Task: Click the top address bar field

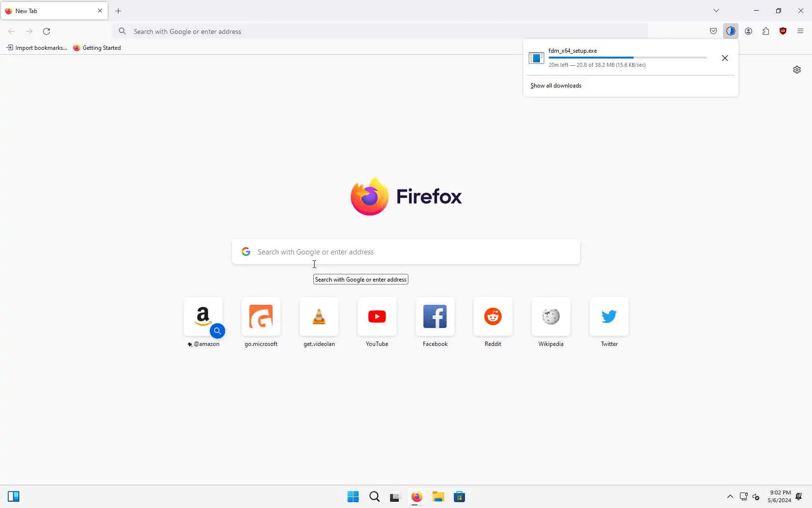Action: click(x=381, y=31)
